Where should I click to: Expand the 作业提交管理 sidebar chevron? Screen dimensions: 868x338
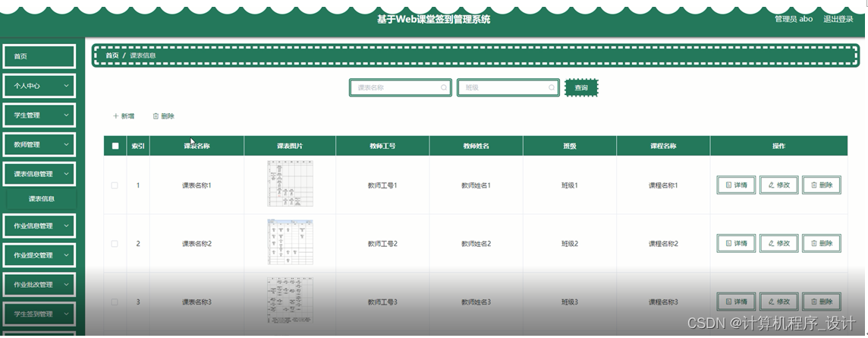[x=67, y=255]
